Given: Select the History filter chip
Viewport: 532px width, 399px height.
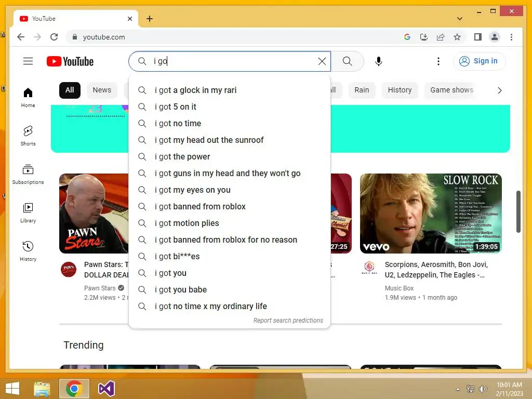Looking at the screenshot, I should pos(400,90).
